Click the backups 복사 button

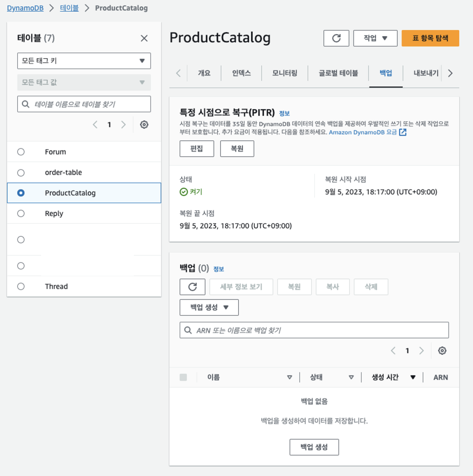tap(332, 287)
